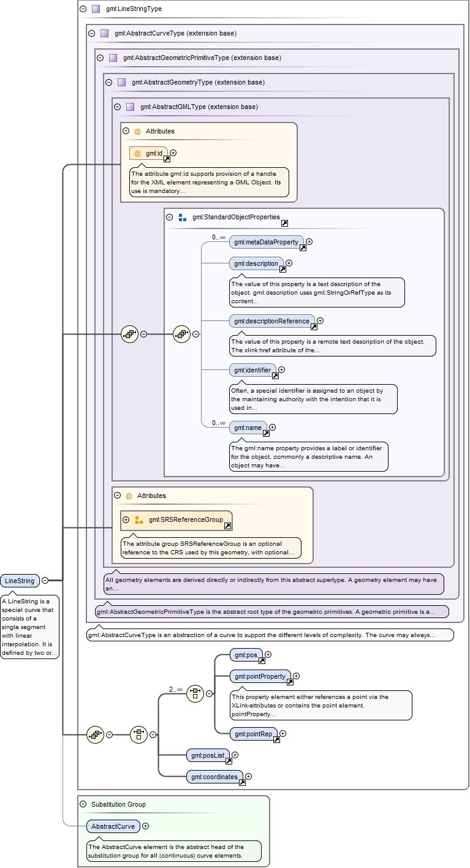Select the gml:name element
470x868 pixels.
(248, 428)
